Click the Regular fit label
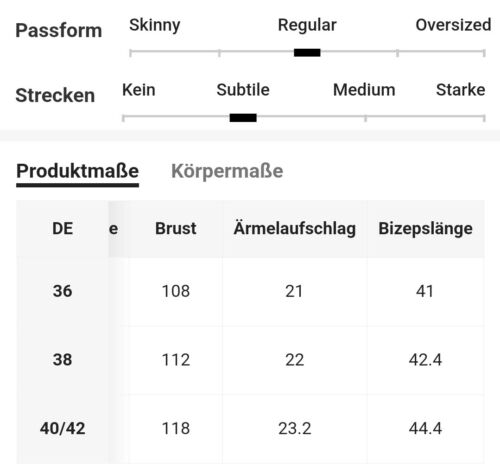The image size is (500, 468). tap(307, 25)
